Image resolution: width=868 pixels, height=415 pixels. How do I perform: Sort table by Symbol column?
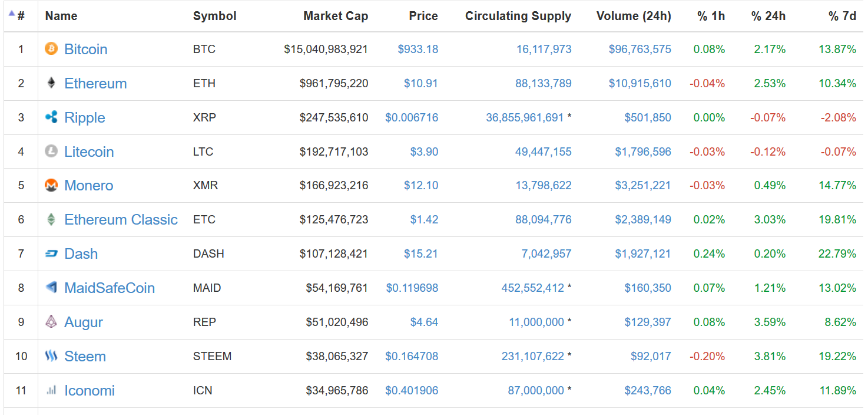tap(215, 16)
